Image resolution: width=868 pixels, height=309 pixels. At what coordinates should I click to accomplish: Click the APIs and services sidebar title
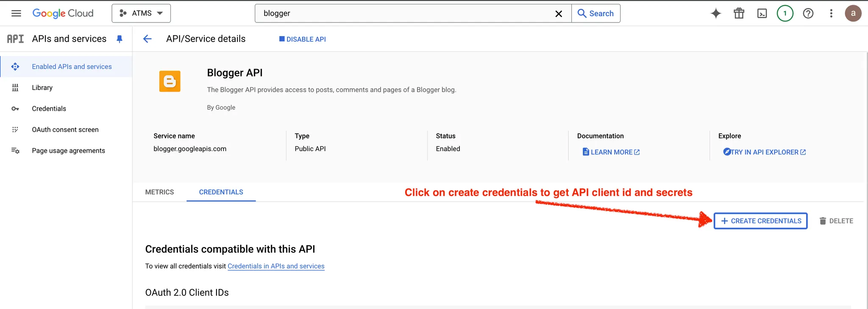(x=69, y=39)
